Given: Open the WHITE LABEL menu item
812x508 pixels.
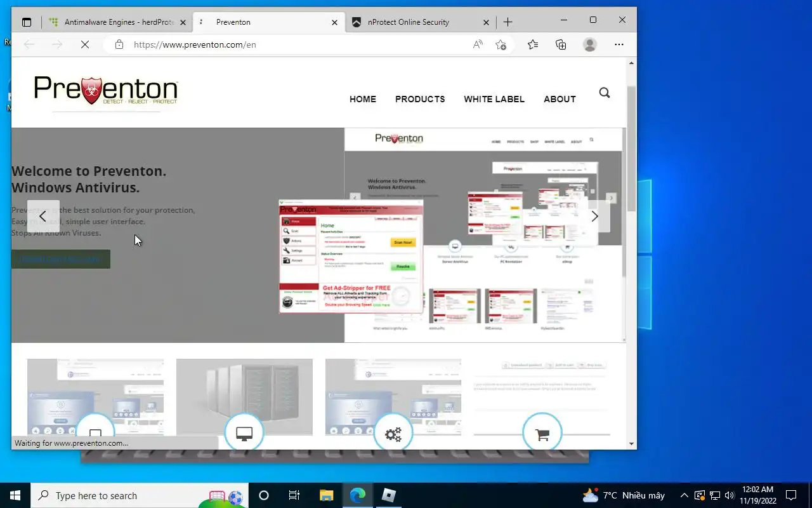Looking at the screenshot, I should point(494,99).
